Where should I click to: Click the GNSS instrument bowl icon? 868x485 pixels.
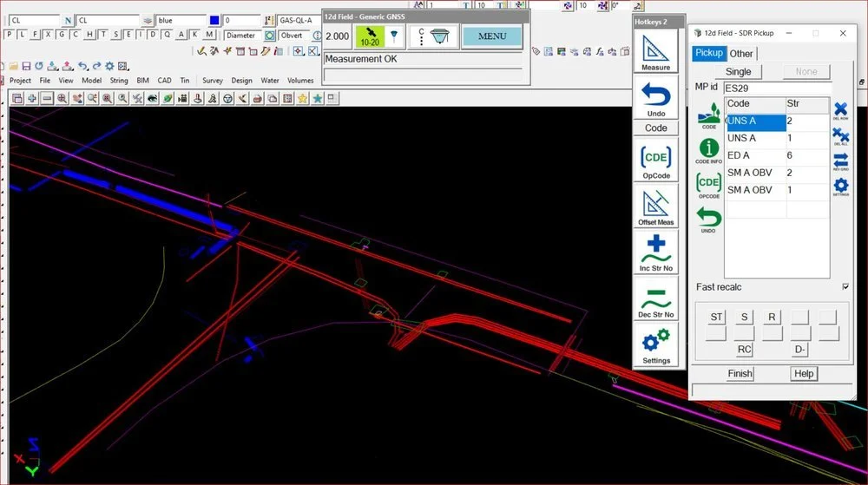tap(440, 37)
